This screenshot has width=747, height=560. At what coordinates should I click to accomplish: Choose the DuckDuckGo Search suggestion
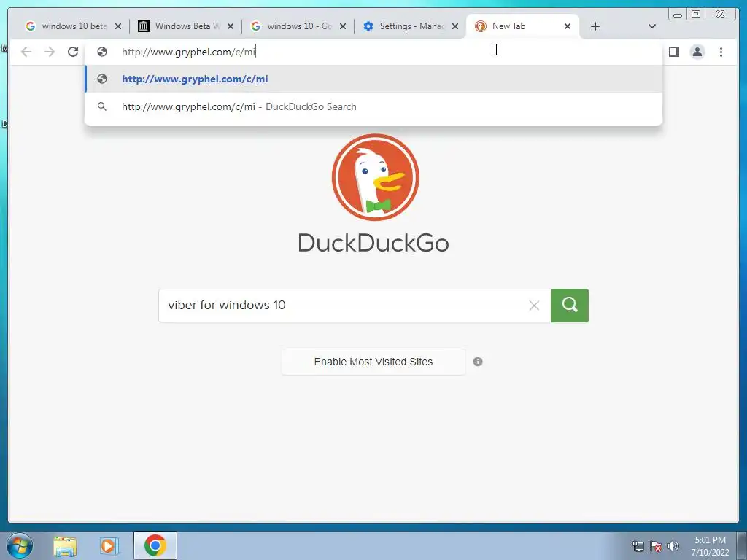click(x=373, y=106)
